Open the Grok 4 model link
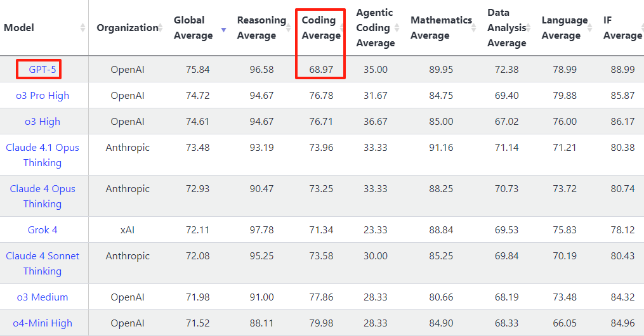 click(43, 229)
